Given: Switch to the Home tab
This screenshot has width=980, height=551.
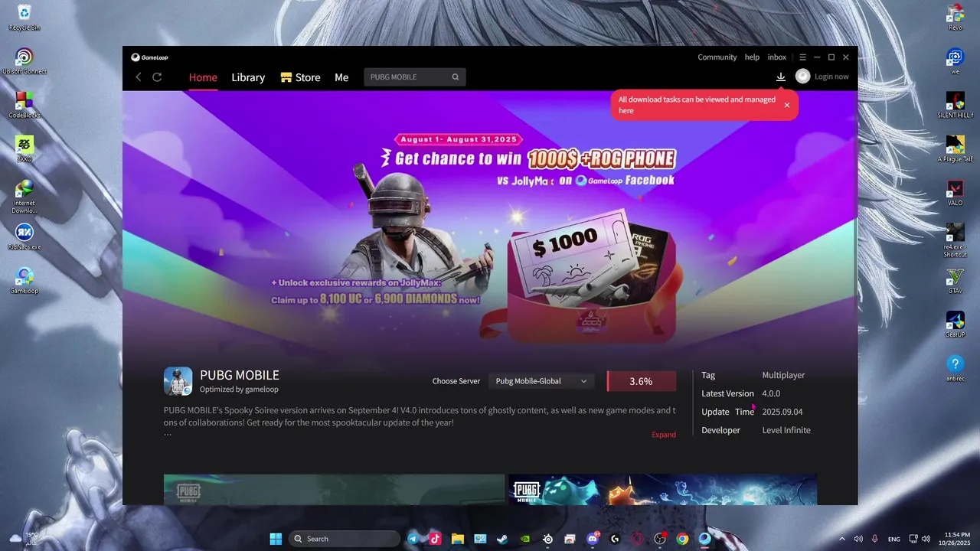Looking at the screenshot, I should pyautogui.click(x=203, y=77).
